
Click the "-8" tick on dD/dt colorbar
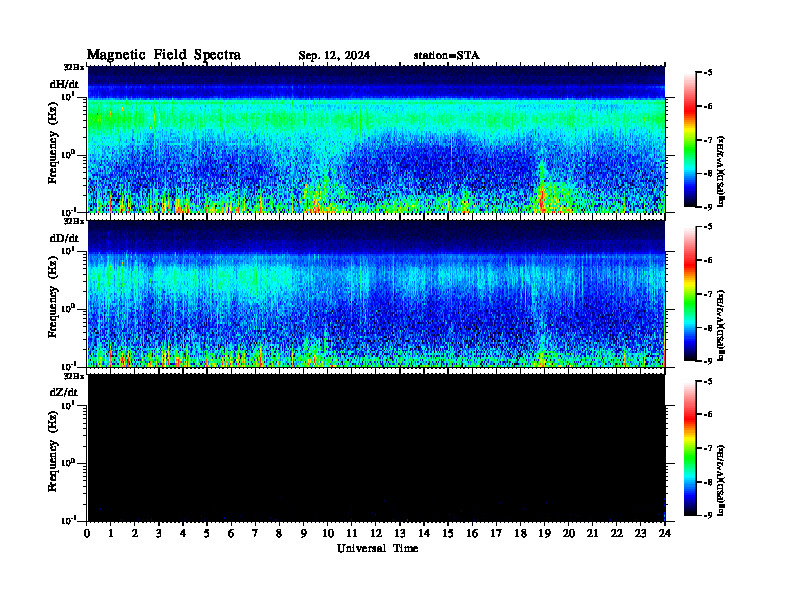coord(708,327)
